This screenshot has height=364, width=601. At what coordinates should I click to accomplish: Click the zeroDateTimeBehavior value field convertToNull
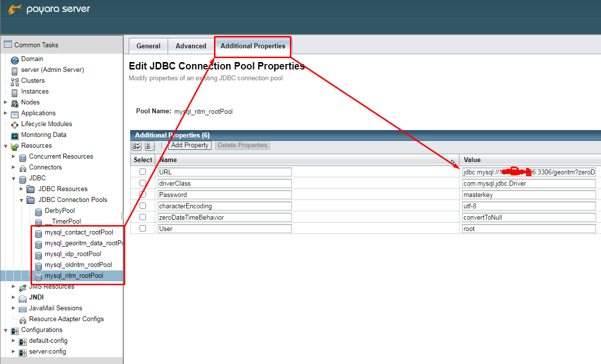(529, 217)
